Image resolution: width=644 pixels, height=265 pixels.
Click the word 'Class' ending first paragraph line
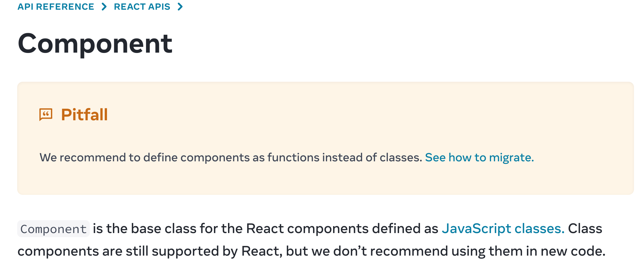click(x=585, y=229)
